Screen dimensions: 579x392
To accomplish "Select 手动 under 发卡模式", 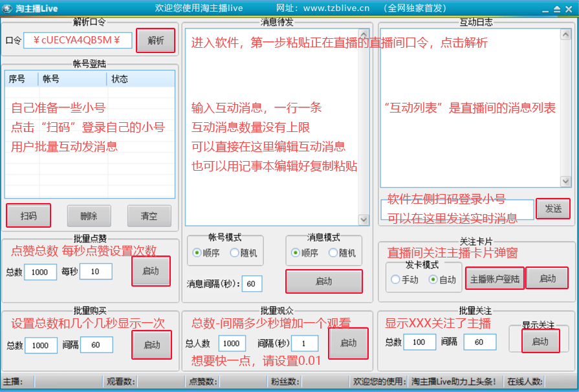I will click(405, 280).
